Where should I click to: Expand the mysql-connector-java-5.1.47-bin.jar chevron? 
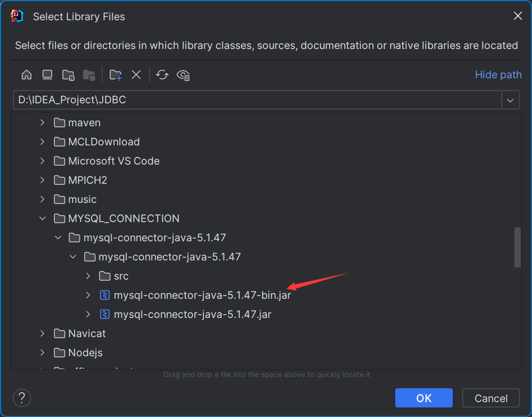pyautogui.click(x=88, y=295)
